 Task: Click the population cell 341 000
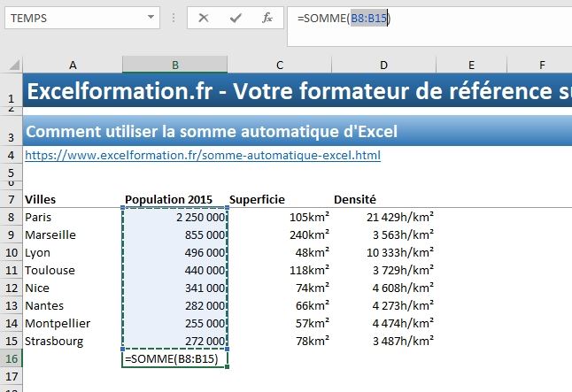click(174, 288)
